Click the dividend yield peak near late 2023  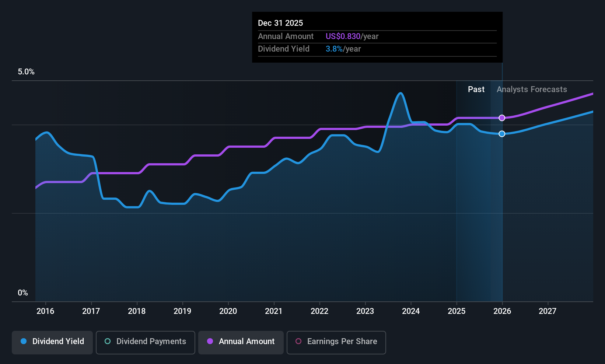[401, 93]
